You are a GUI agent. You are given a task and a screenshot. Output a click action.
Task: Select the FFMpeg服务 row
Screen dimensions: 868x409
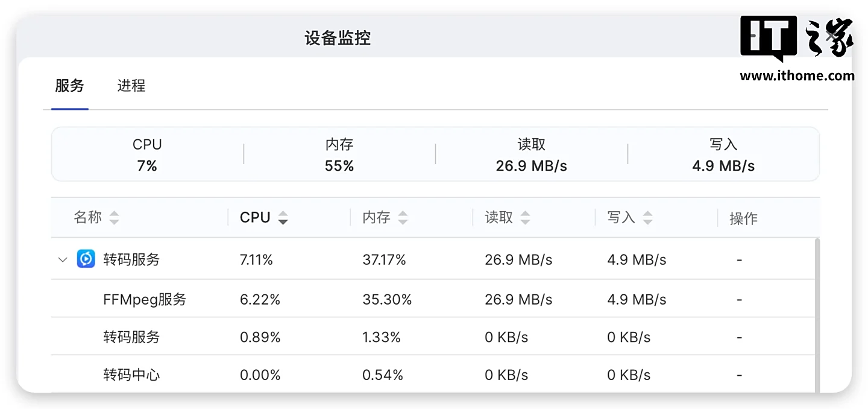click(145, 299)
